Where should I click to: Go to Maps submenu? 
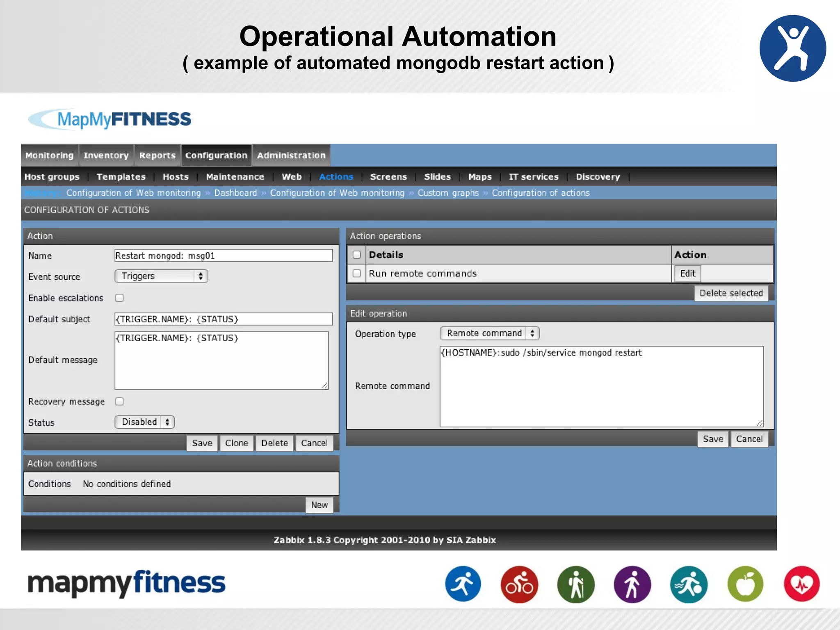(480, 177)
